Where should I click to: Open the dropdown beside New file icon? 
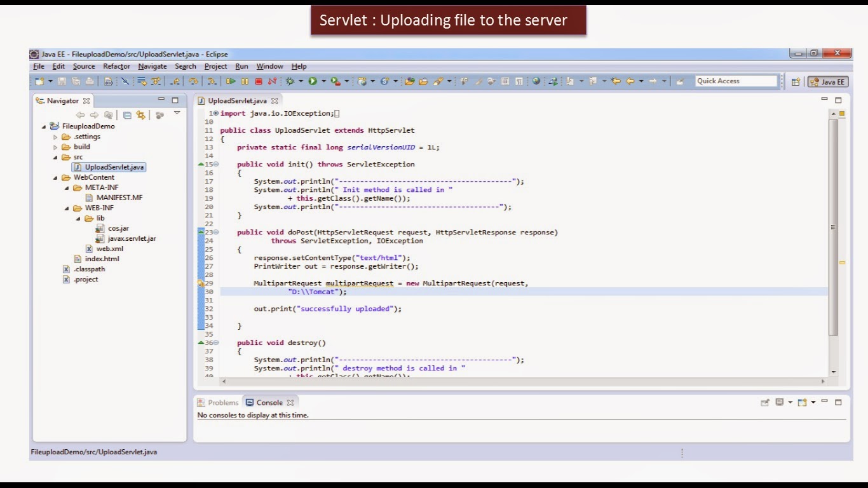point(50,81)
